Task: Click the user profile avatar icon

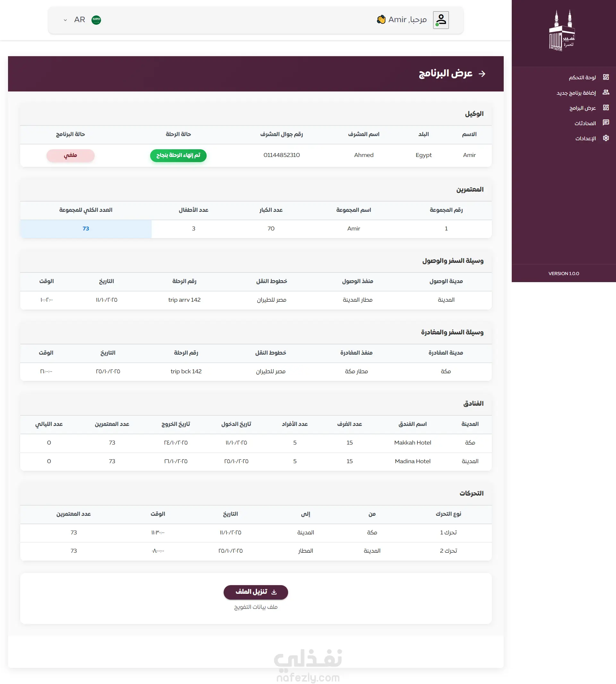Action: 441,20
